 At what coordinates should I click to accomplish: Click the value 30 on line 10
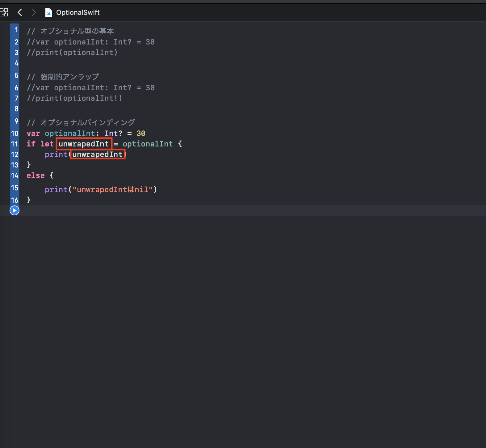[x=141, y=133]
